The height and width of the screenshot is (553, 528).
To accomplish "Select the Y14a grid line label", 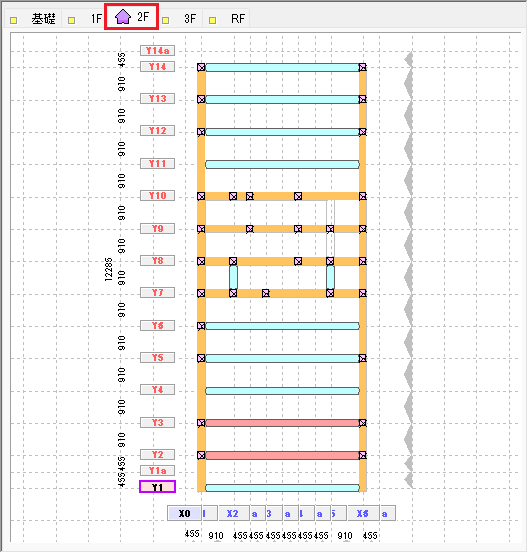I will (x=157, y=50).
